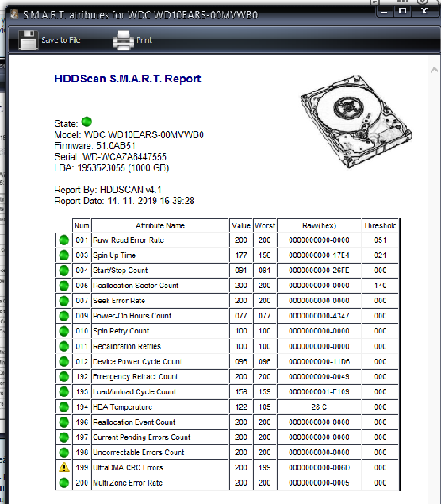Click the Raw Read Error Rate name cell

pyautogui.click(x=160, y=240)
